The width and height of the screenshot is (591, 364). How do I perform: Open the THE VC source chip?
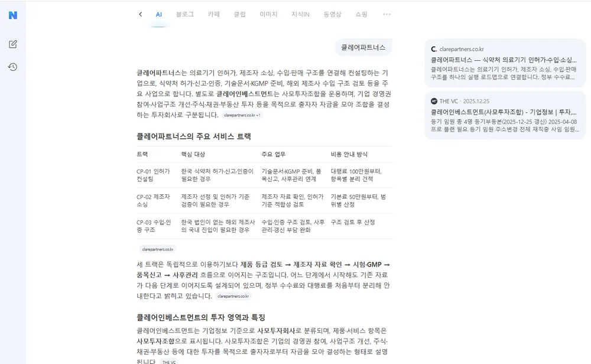pos(169,362)
